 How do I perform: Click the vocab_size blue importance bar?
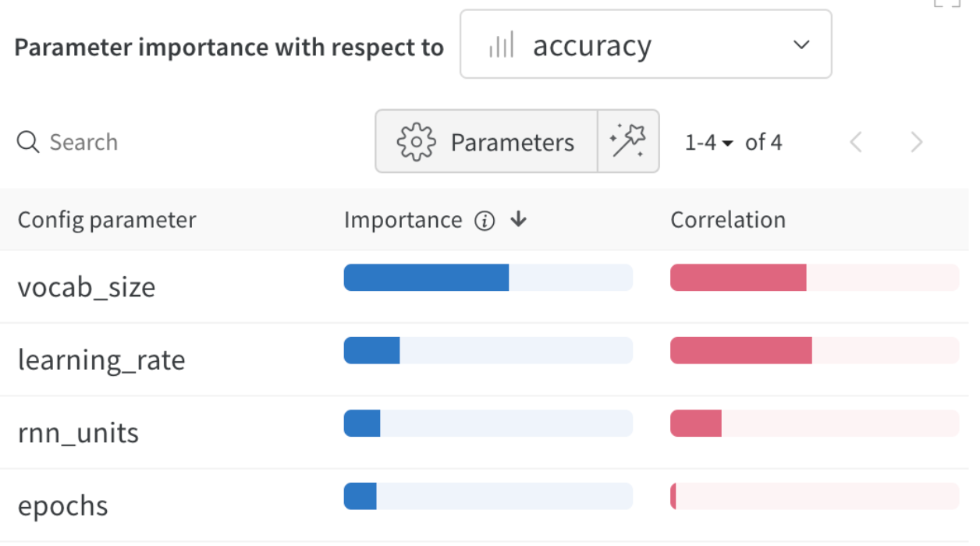click(426, 278)
